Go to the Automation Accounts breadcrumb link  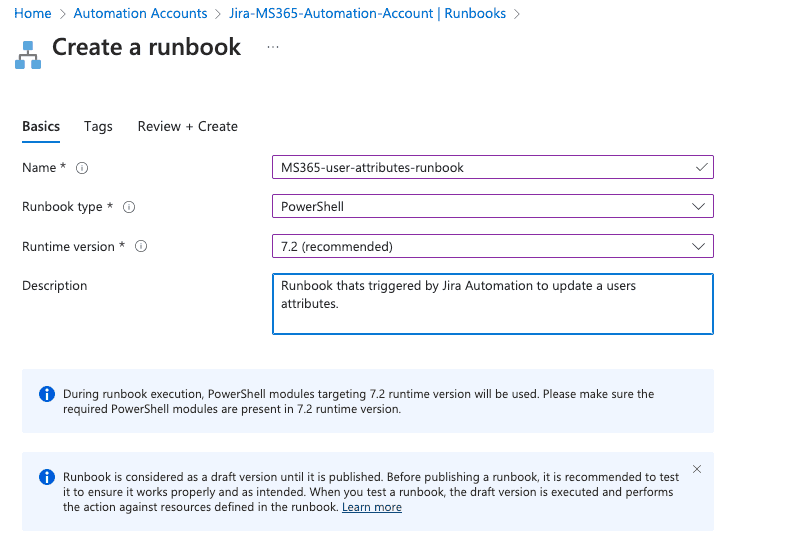pyautogui.click(x=140, y=14)
